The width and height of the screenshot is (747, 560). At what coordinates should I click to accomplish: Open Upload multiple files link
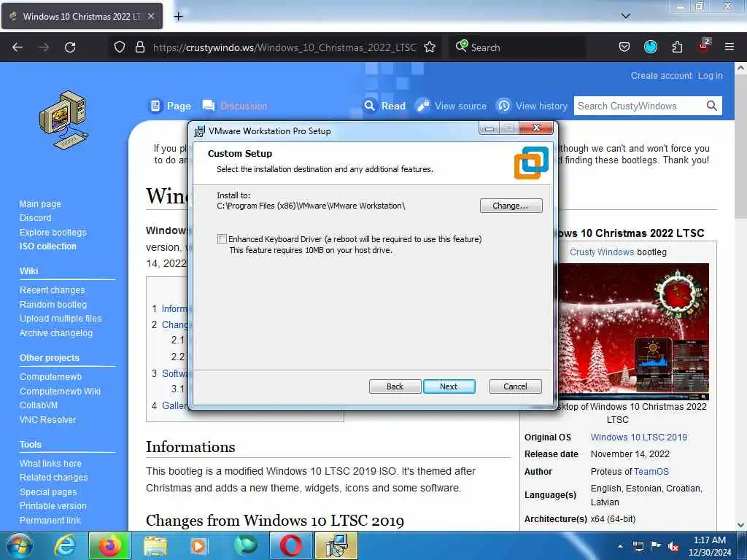click(61, 319)
